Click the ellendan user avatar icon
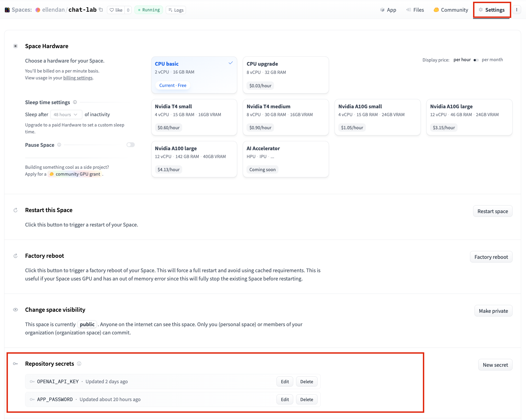This screenshot has width=526, height=420. pyautogui.click(x=38, y=10)
